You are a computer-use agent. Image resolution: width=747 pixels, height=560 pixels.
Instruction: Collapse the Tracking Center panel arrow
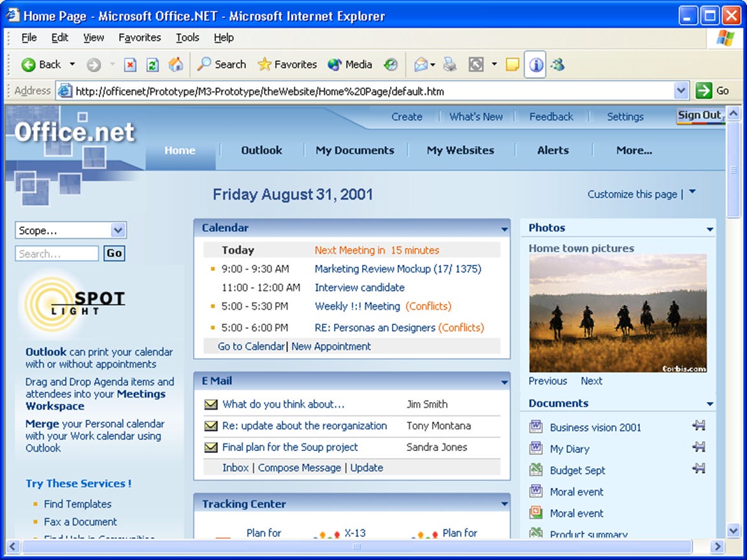[504, 505]
